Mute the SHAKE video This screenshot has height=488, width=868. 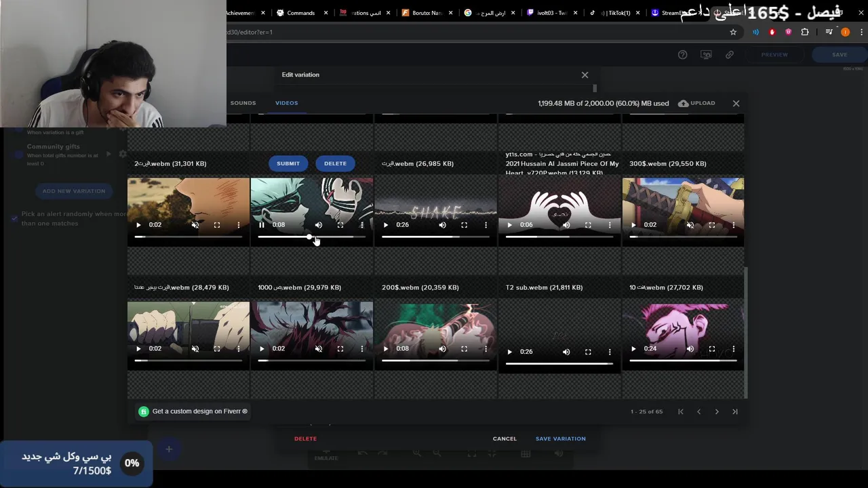(x=443, y=225)
